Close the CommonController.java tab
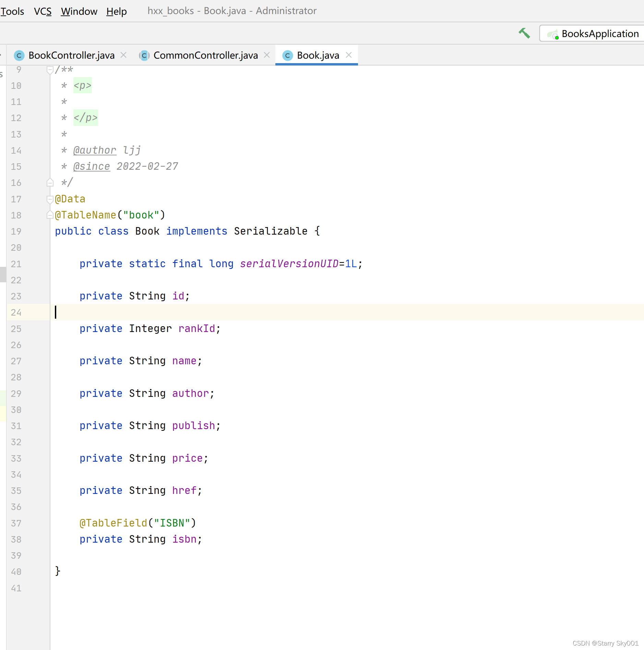This screenshot has width=644, height=650. (x=267, y=55)
